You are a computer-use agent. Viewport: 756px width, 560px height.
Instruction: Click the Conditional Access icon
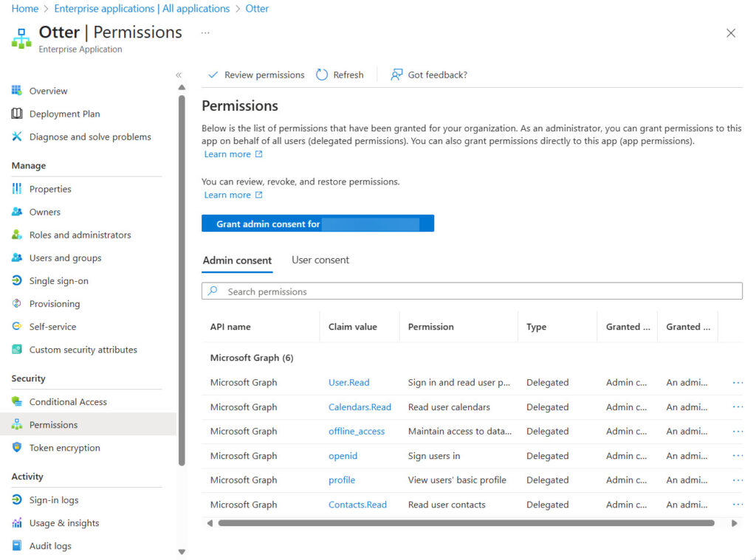point(17,401)
